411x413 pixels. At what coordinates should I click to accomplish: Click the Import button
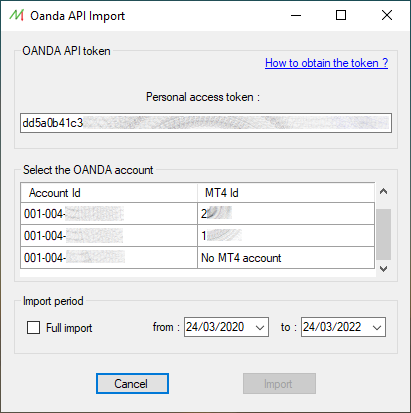[x=279, y=384]
